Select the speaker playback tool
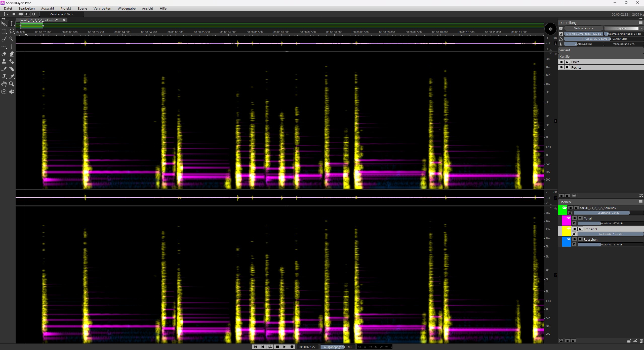The image size is (644, 350). tap(12, 92)
